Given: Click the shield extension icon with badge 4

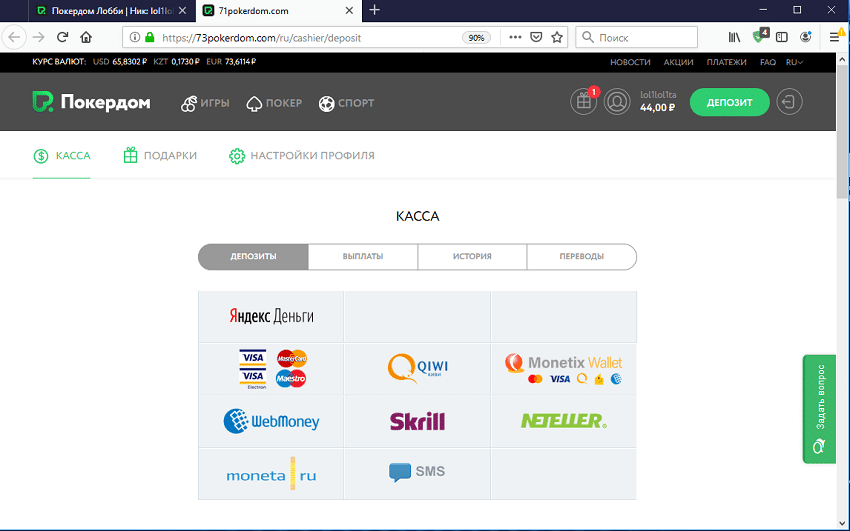Looking at the screenshot, I should (760, 36).
